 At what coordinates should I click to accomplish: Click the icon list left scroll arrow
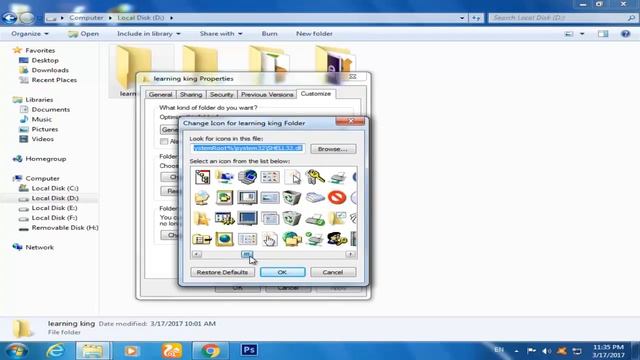click(x=197, y=254)
